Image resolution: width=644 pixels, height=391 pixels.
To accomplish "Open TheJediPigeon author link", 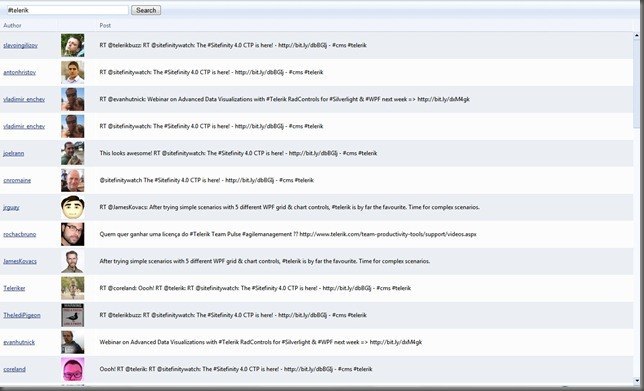I will 22,315.
